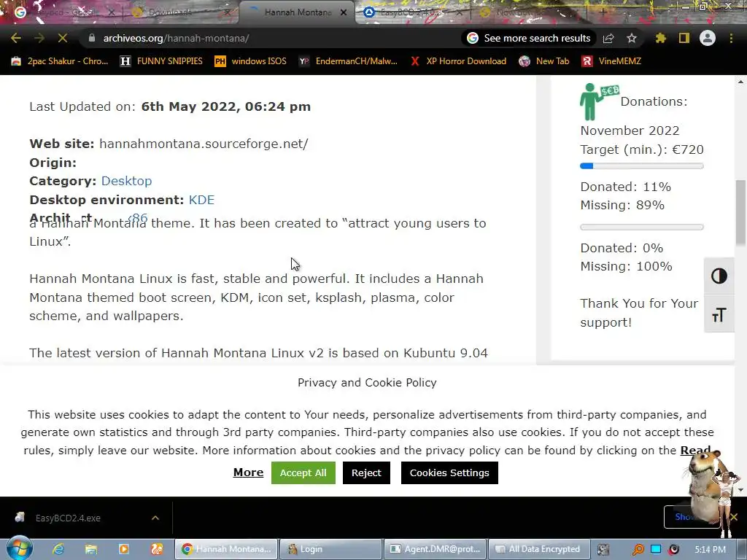Viewport: 747px width, 560px height.
Task: Bookmark this page with the star icon
Action: [632, 38]
